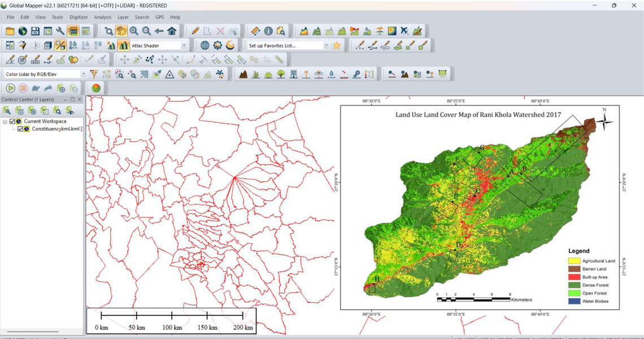Screen dimensions: 644x339
Task: Click the rabbit fast speed icon
Action: [x=49, y=88]
